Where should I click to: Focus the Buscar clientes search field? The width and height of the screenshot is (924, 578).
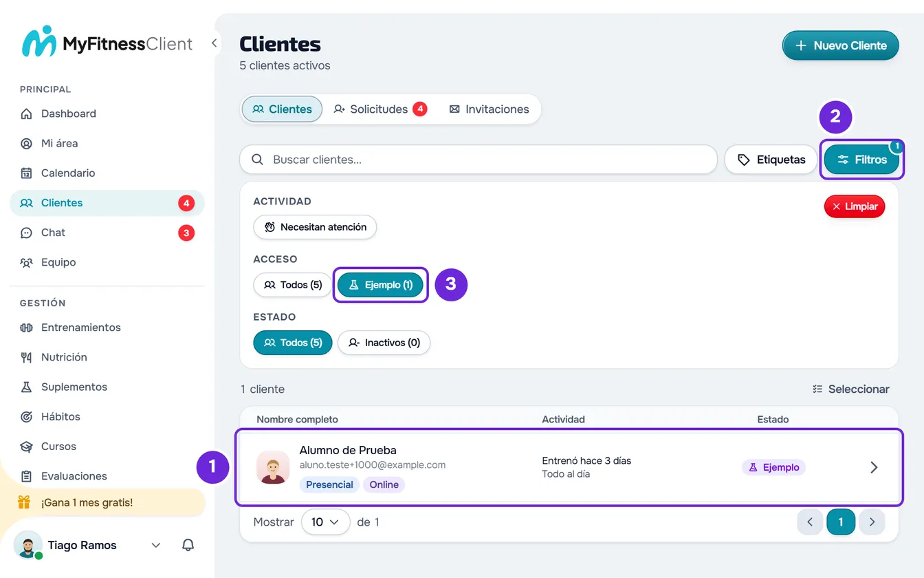(x=478, y=160)
